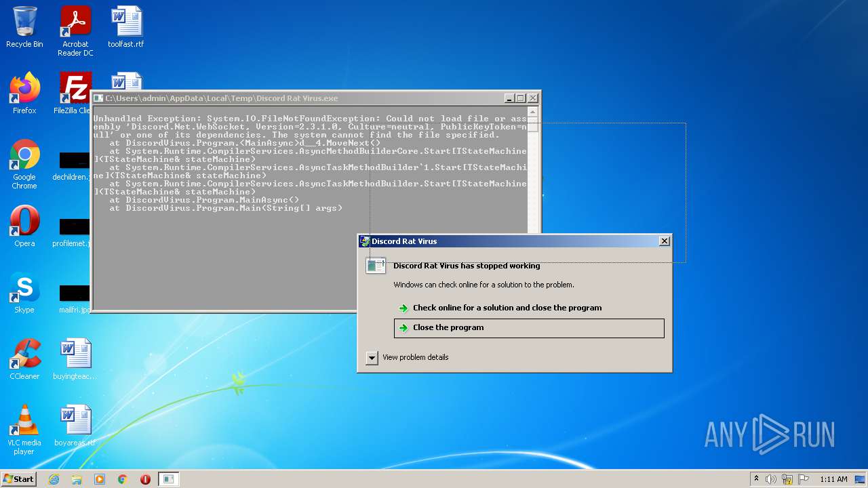The width and height of the screenshot is (868, 488).
Task: Open toolfast.rtf document icon
Action: [126, 27]
